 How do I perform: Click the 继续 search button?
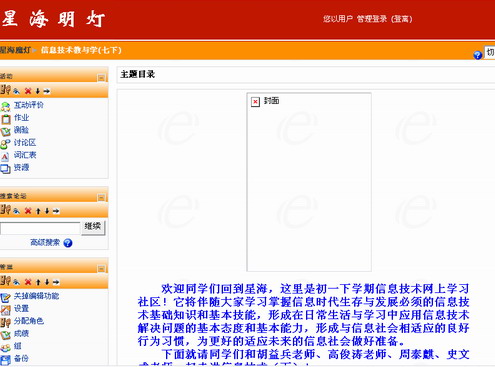point(93,227)
